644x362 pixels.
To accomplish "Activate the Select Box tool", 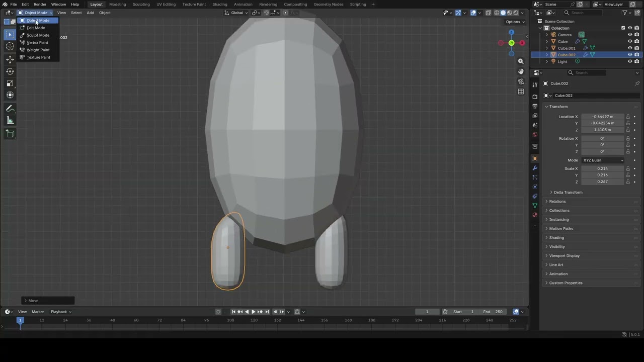I will coord(10,34).
